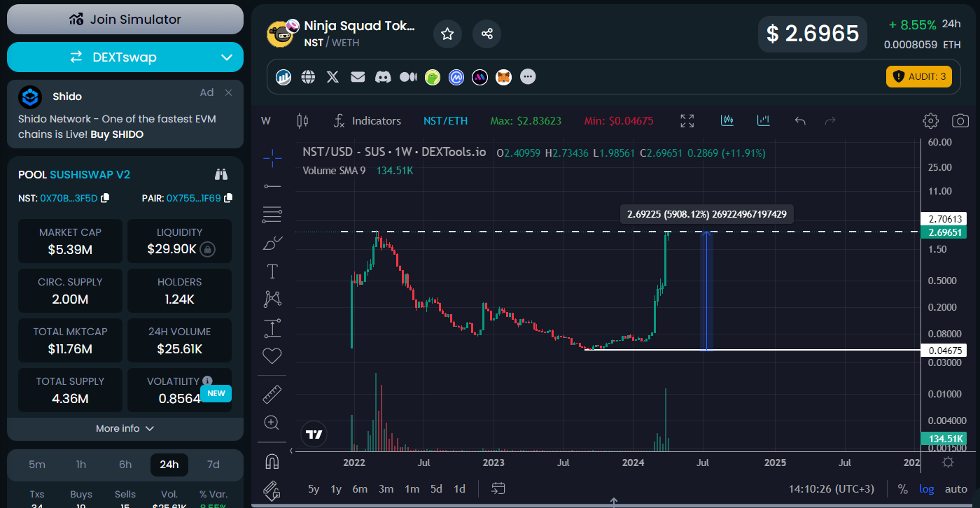Activate the zoom in tool
980x508 pixels.
[x=272, y=423]
